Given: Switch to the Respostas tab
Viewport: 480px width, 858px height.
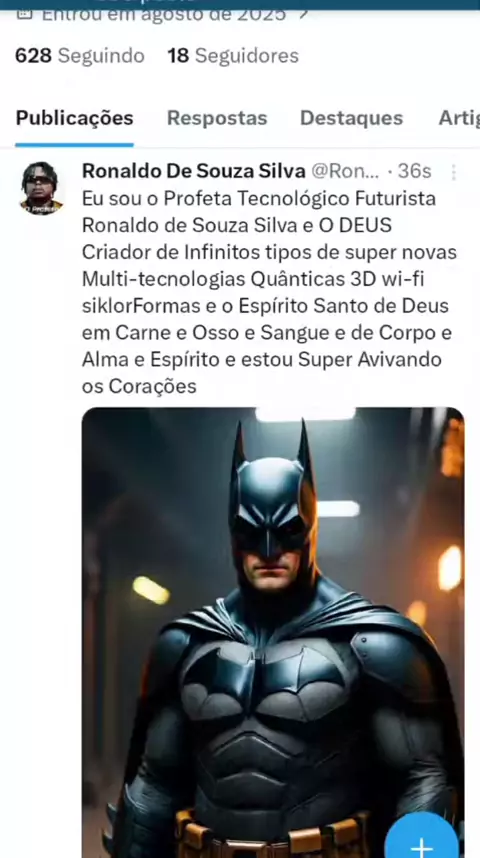Looking at the screenshot, I should [x=217, y=118].
